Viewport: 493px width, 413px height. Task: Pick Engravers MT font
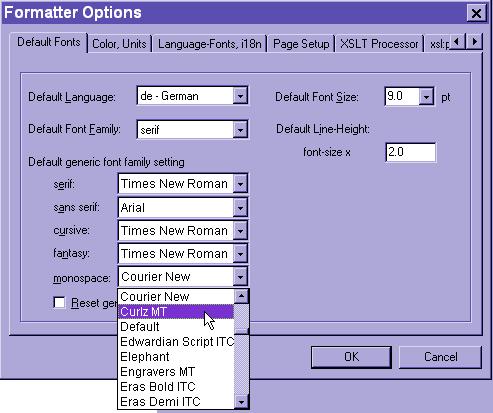coord(176,371)
